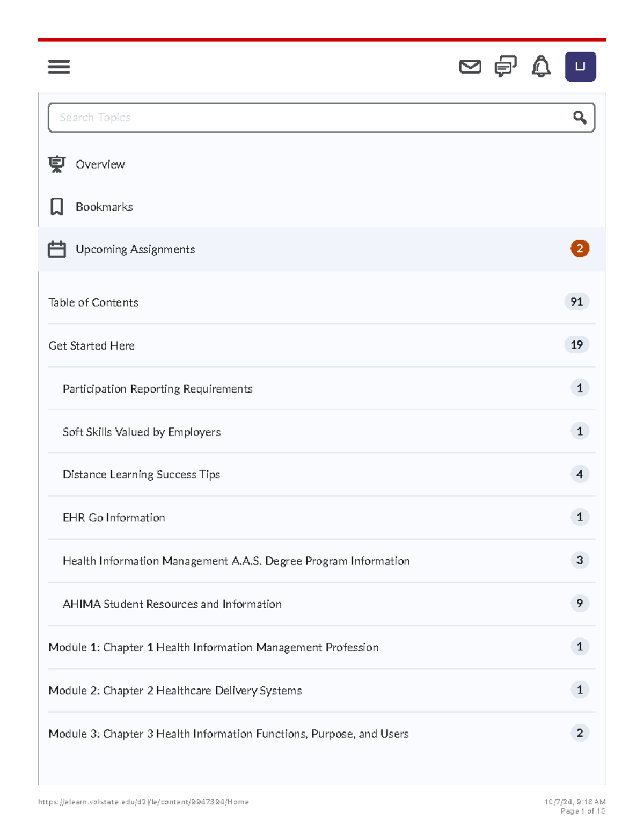This screenshot has height=834, width=644.
Task: Open the user profile avatar menu
Action: click(x=580, y=67)
